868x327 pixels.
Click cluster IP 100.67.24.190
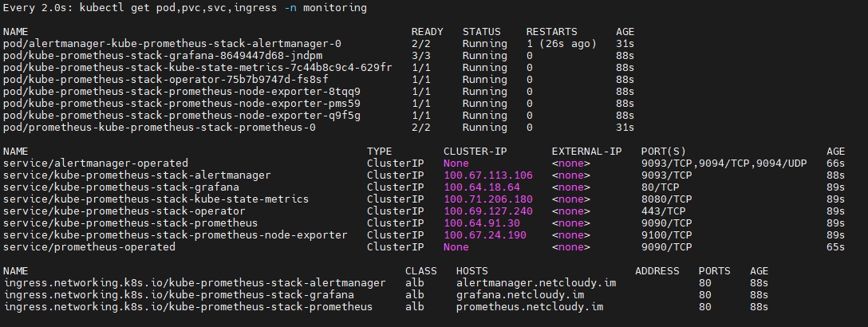[x=485, y=235]
